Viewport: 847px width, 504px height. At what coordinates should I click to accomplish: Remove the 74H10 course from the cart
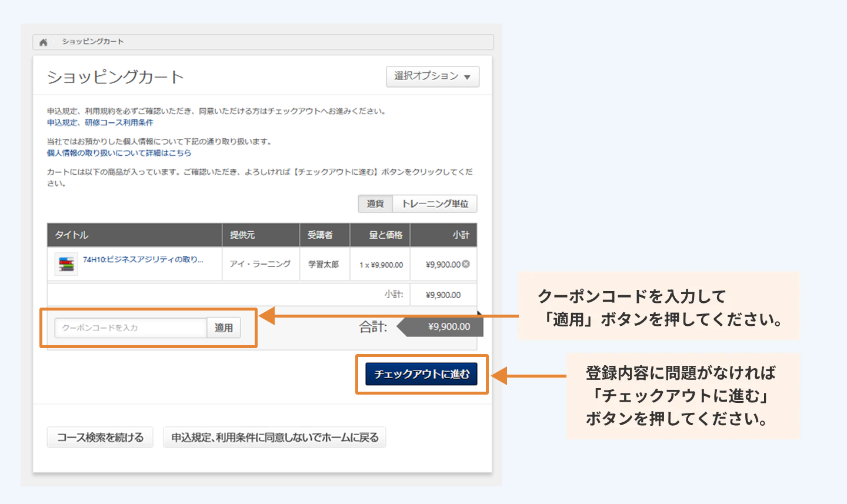[x=466, y=264]
